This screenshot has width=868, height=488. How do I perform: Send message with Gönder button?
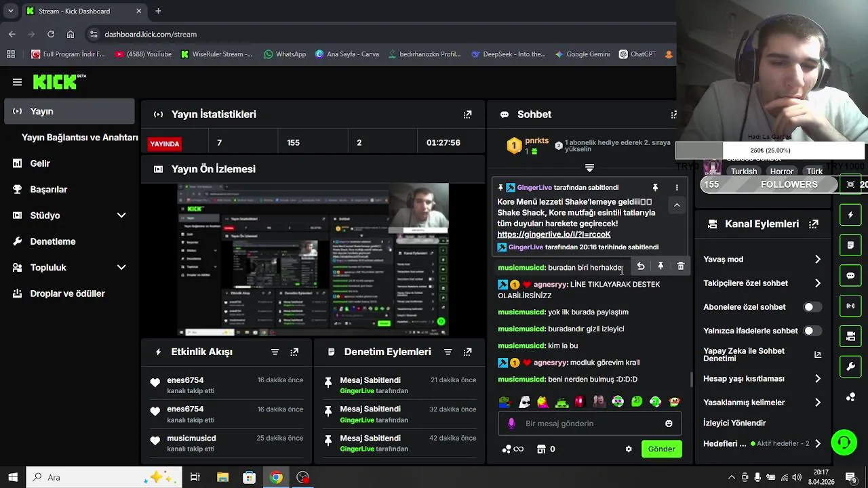661,449
